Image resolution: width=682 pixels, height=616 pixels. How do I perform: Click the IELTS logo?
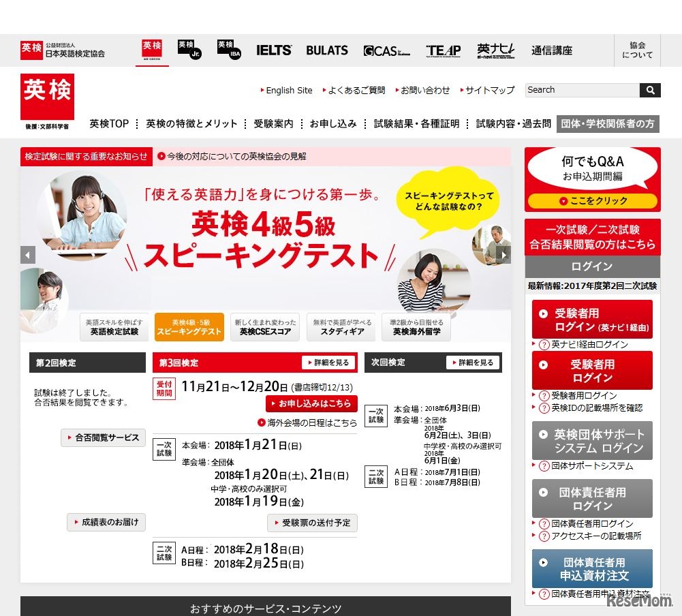pos(274,50)
